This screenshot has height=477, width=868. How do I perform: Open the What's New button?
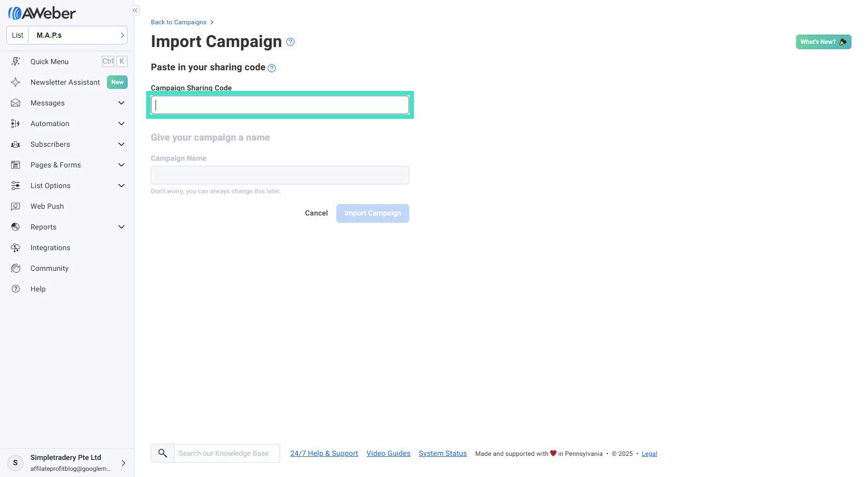824,42
